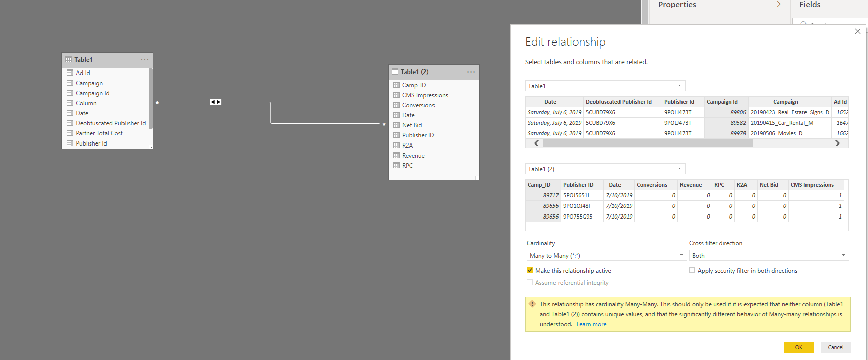Click the icon beside Column field

click(x=70, y=103)
